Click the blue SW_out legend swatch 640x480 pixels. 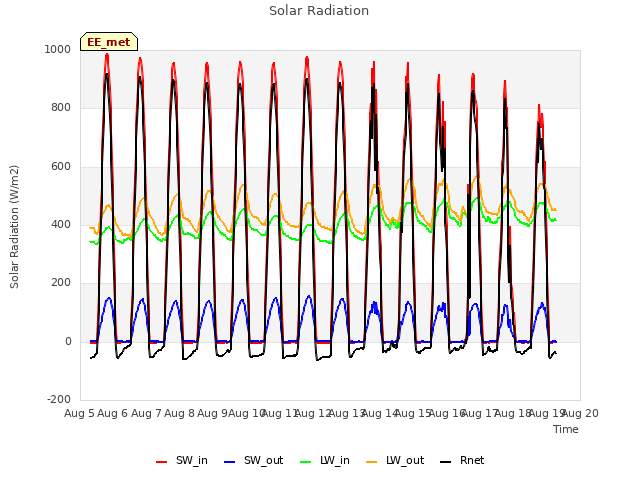point(230,462)
